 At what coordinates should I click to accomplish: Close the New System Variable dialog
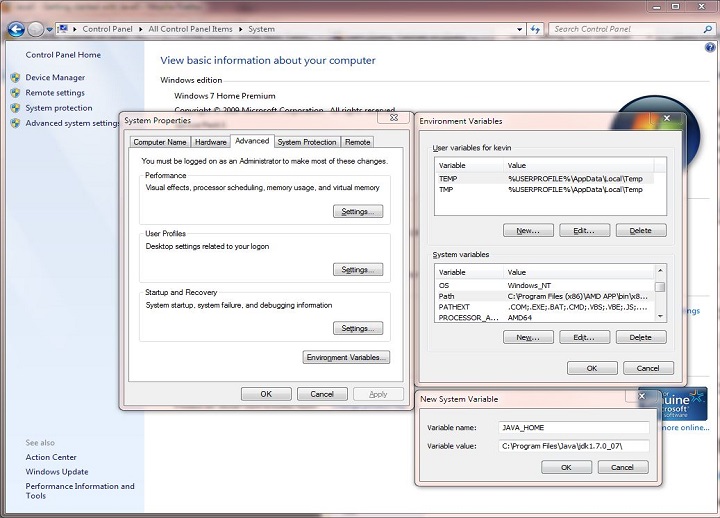642,396
